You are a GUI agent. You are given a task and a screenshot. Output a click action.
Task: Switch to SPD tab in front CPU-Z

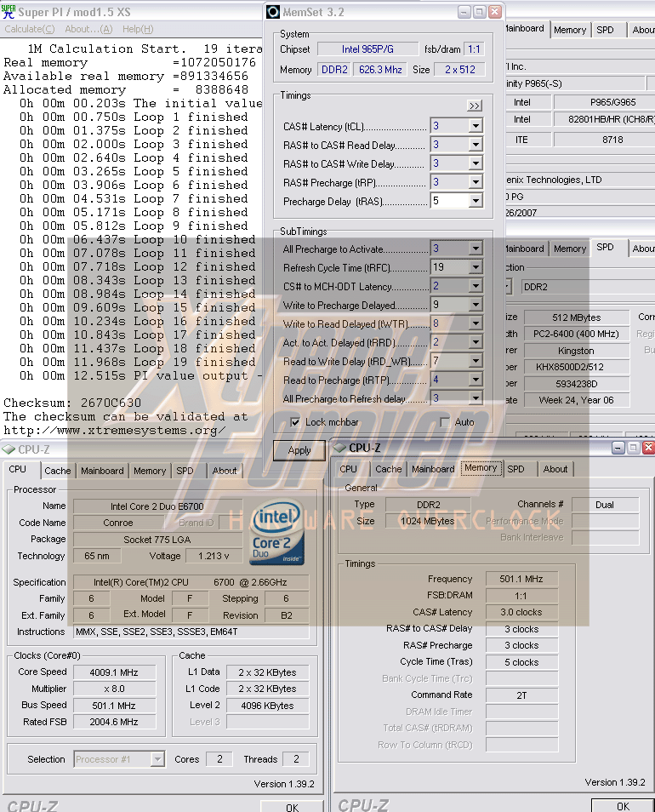pyautogui.click(x=515, y=469)
